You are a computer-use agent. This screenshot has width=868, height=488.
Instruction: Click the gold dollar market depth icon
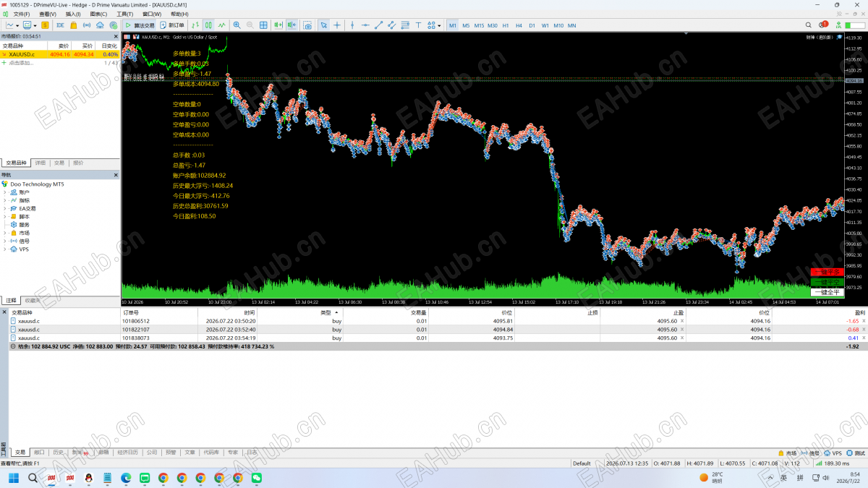pyautogui.click(x=45, y=25)
